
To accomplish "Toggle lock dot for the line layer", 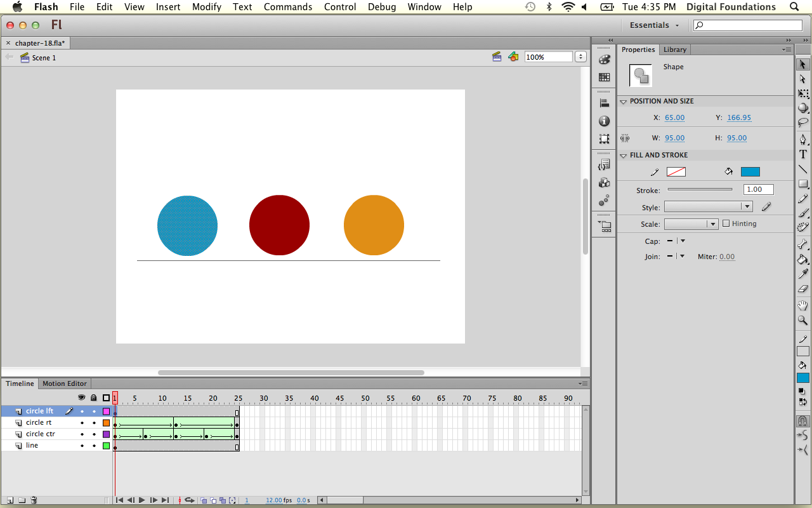I will click(x=94, y=446).
